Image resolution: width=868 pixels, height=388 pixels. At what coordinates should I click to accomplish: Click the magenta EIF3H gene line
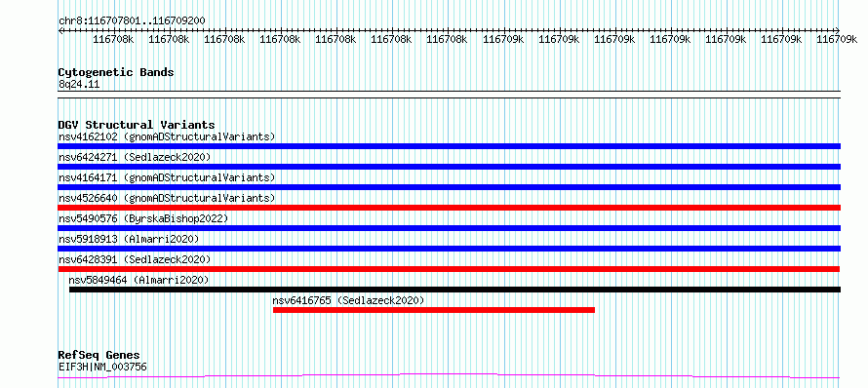[x=449, y=376]
